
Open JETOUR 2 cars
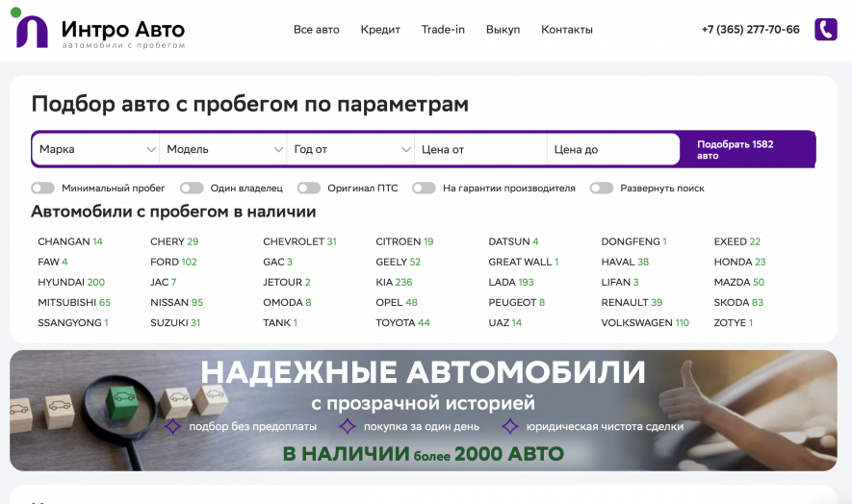click(286, 283)
